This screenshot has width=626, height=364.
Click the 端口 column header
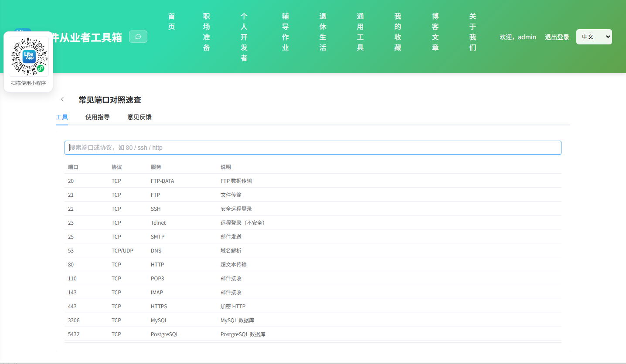(x=73, y=167)
